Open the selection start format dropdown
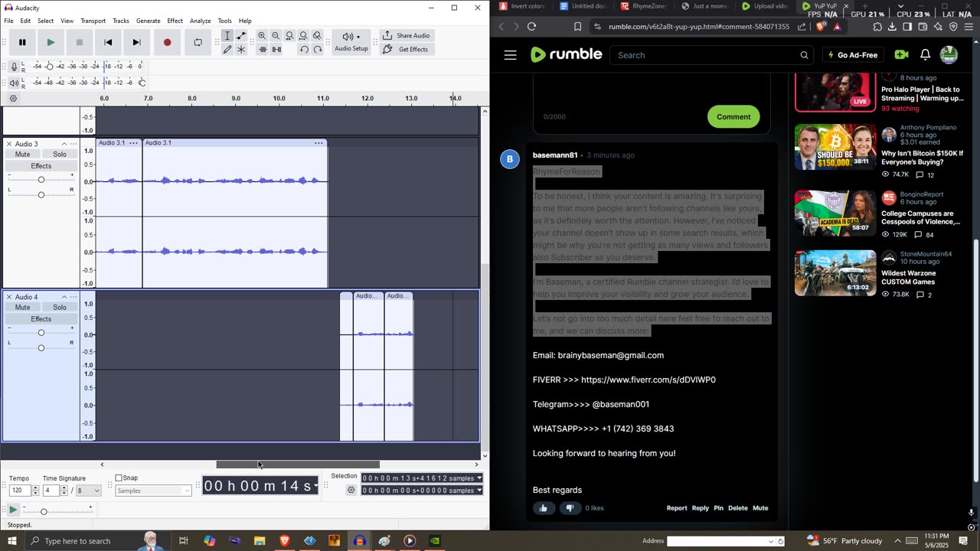Image resolution: width=980 pixels, height=551 pixels. [x=479, y=478]
